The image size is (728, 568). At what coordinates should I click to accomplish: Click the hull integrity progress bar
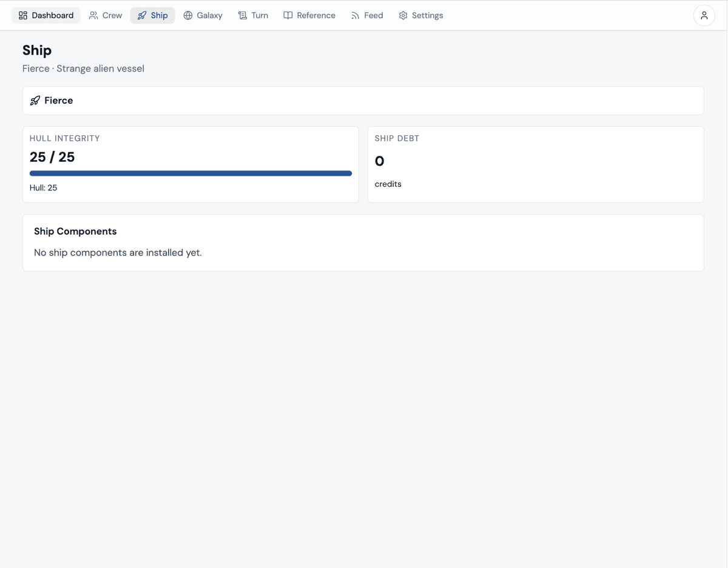[190, 173]
